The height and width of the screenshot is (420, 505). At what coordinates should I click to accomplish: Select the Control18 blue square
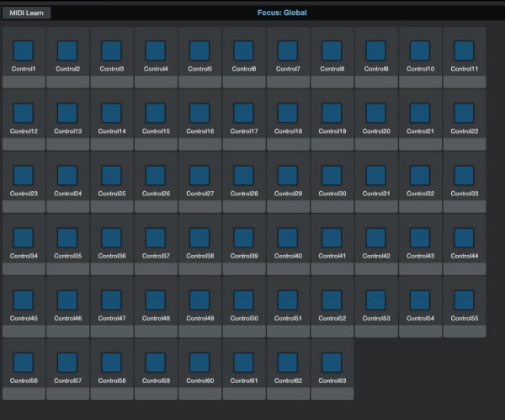point(288,113)
